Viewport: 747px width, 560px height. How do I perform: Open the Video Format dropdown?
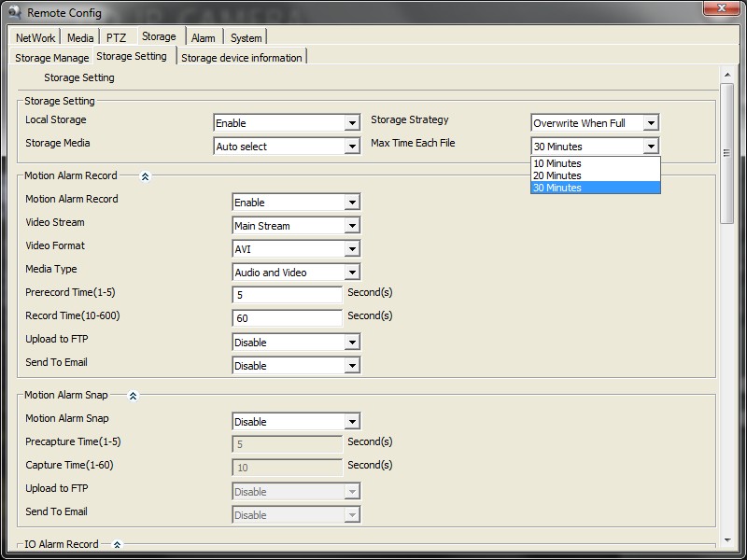tap(296, 248)
